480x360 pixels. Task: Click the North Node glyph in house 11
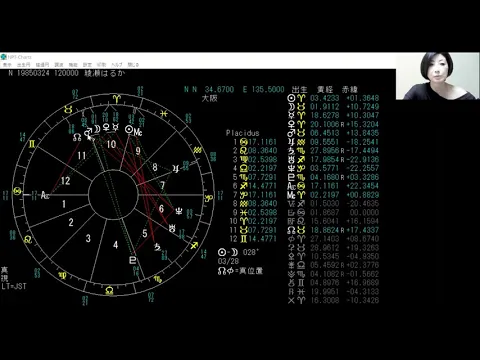point(77,137)
